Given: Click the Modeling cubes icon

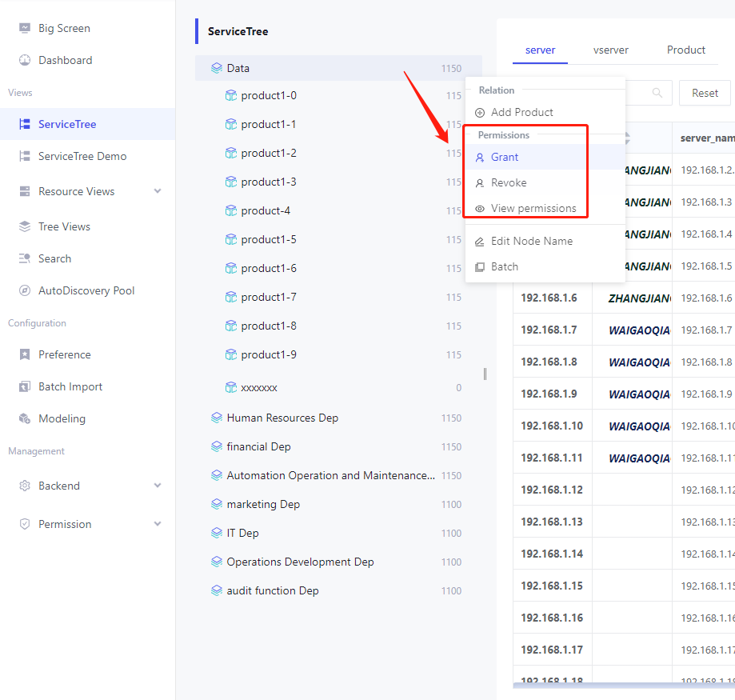Looking at the screenshot, I should click(25, 418).
